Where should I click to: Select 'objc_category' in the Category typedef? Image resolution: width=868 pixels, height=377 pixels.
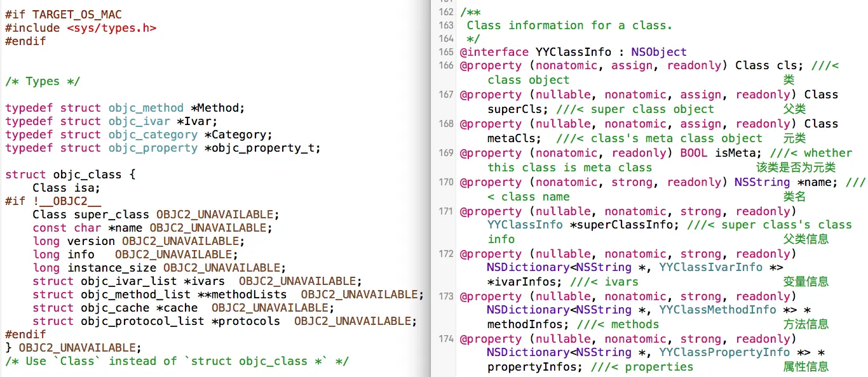pos(153,135)
